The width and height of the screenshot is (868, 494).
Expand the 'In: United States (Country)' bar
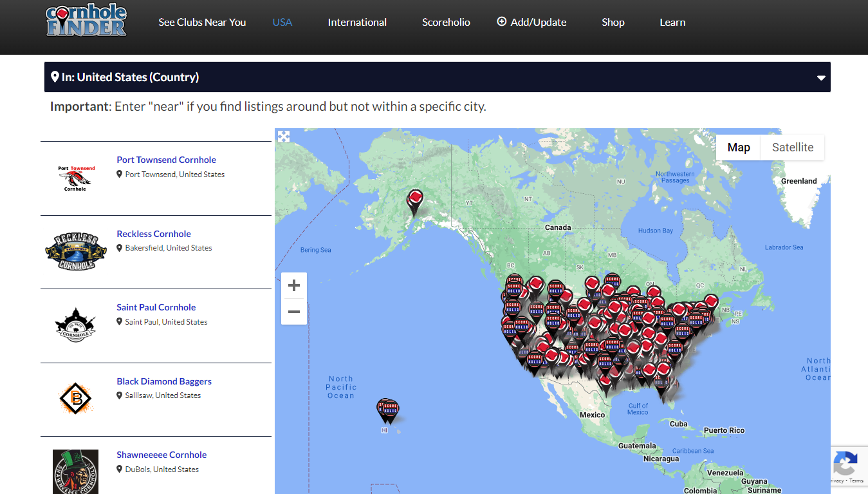[x=130, y=77]
